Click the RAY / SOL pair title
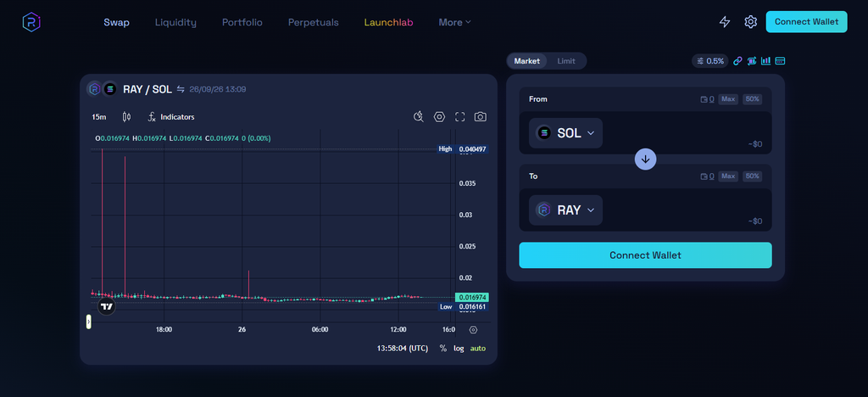Screen dimensions: 868x397 147,89
